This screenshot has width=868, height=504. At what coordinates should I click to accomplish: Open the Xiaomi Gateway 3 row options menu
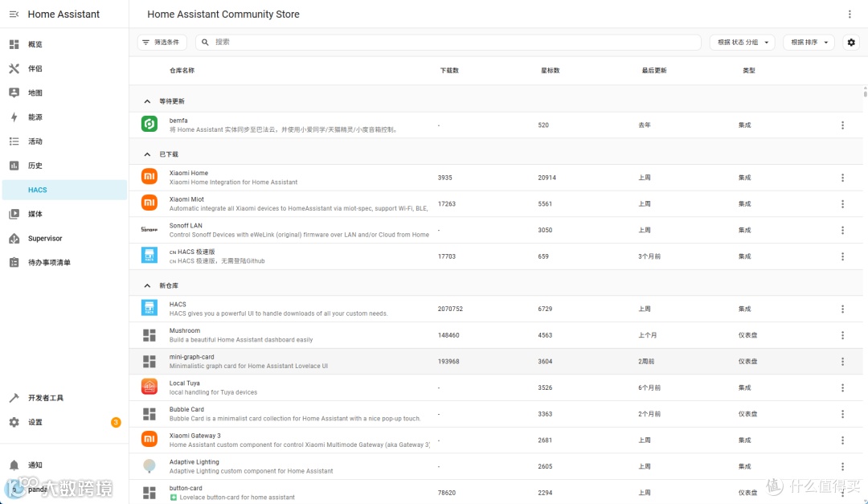coord(842,440)
